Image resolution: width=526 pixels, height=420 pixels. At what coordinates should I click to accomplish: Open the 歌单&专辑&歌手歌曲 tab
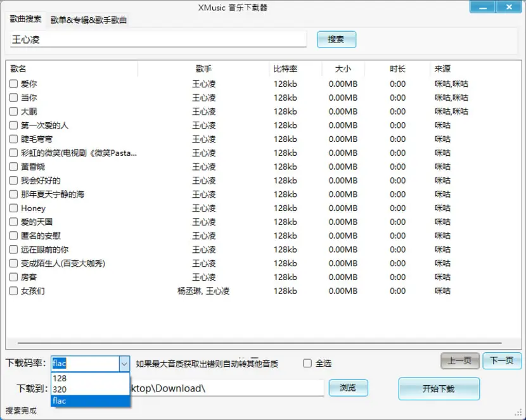click(89, 20)
